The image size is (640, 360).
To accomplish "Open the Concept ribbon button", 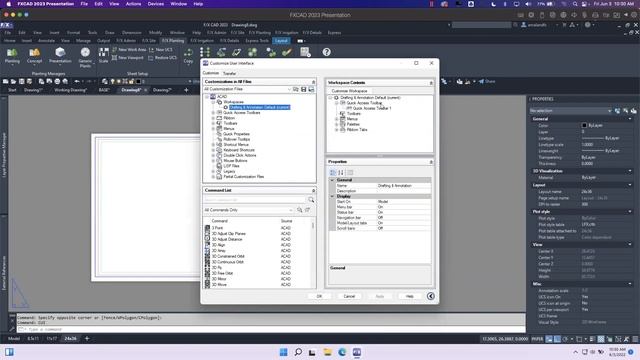I will (x=34, y=56).
